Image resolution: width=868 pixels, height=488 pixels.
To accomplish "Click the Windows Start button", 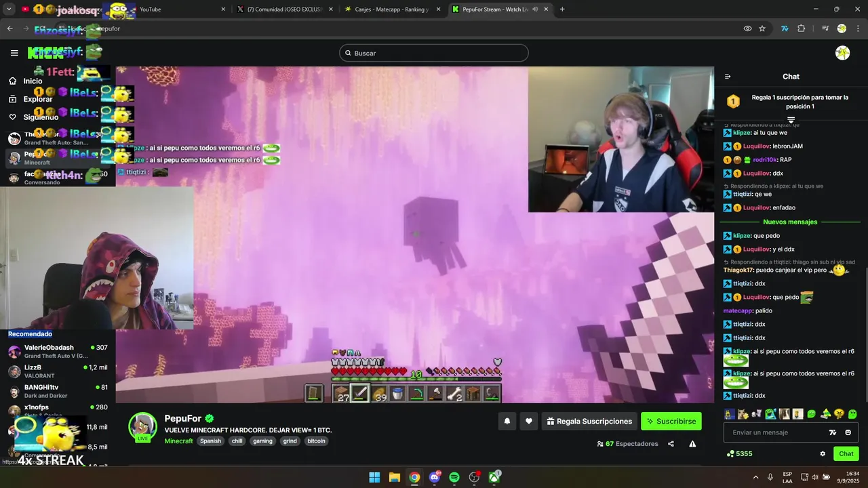I will click(374, 477).
